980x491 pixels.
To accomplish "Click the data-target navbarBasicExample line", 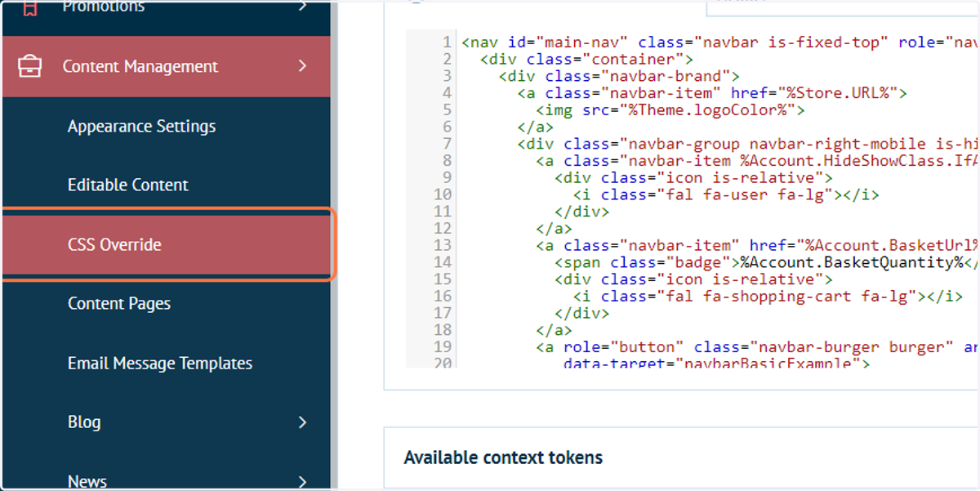I will pos(717,363).
